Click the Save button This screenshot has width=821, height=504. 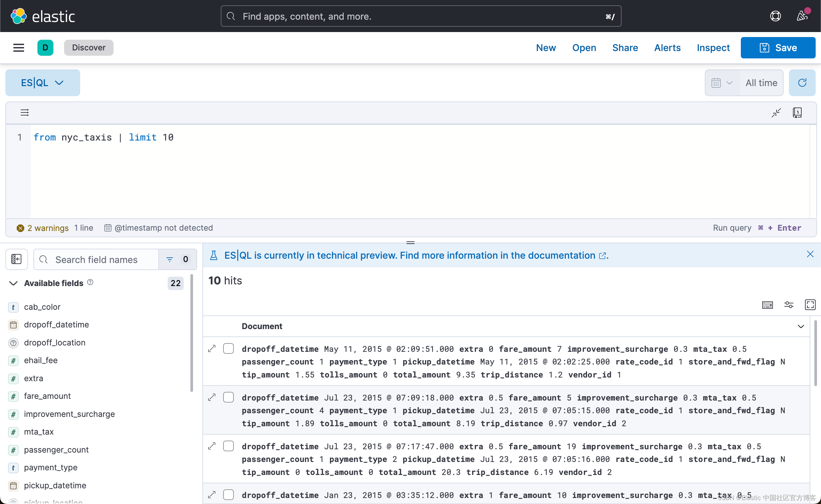pos(778,47)
